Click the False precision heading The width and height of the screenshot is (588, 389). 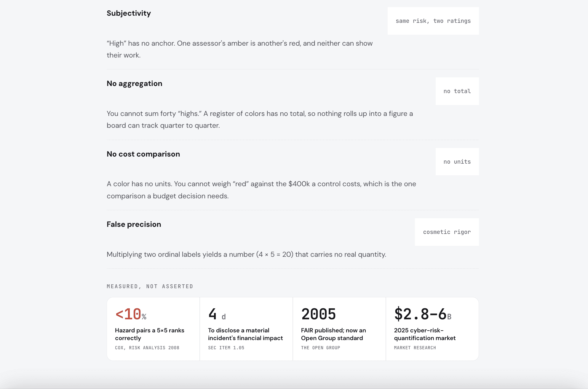[x=134, y=224]
